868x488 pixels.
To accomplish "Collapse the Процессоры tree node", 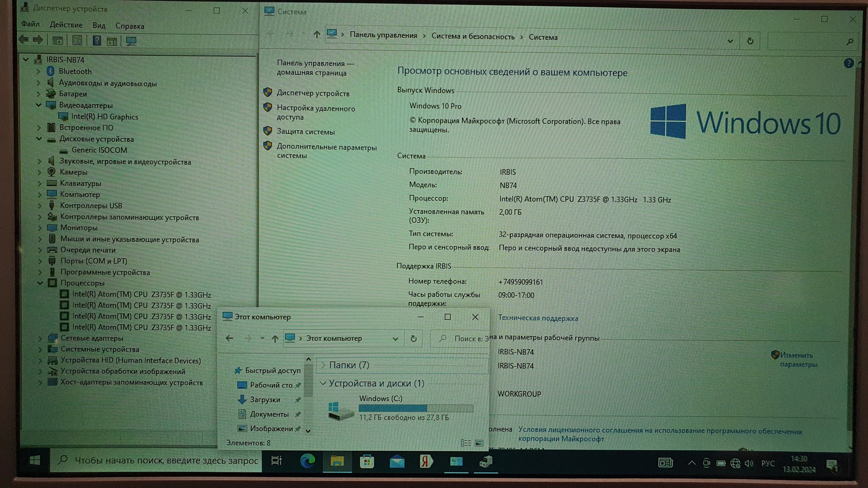I will pyautogui.click(x=40, y=283).
